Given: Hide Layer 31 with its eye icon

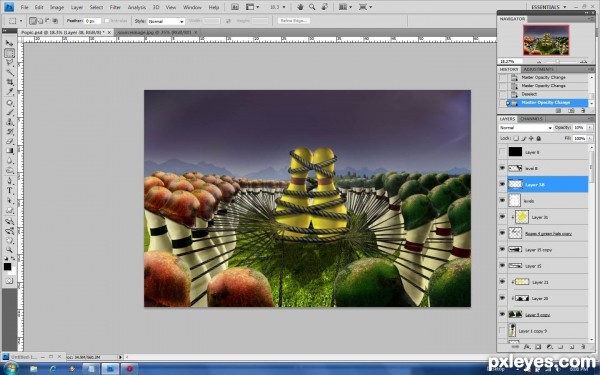Looking at the screenshot, I should click(x=502, y=217).
